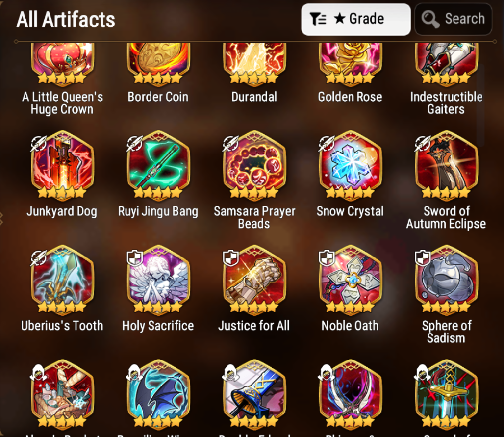Open the Samsara Prayer Beads artifact

tap(254, 165)
